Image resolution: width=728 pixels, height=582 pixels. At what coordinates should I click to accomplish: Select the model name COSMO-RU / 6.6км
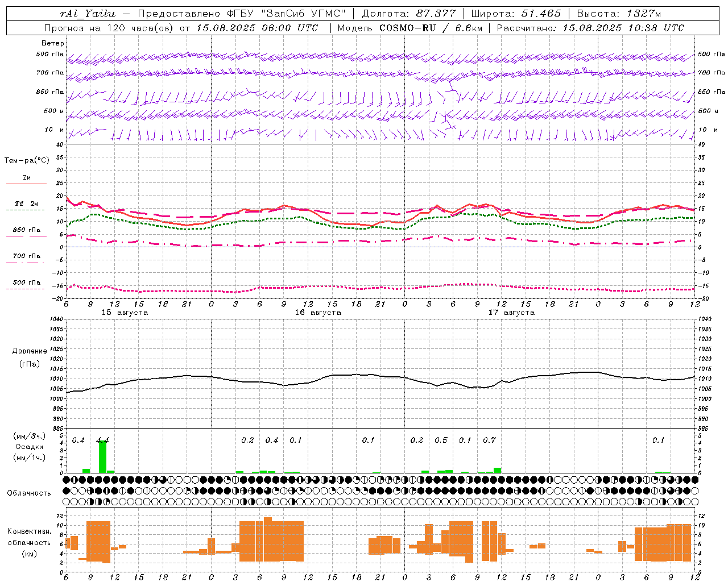click(x=431, y=28)
